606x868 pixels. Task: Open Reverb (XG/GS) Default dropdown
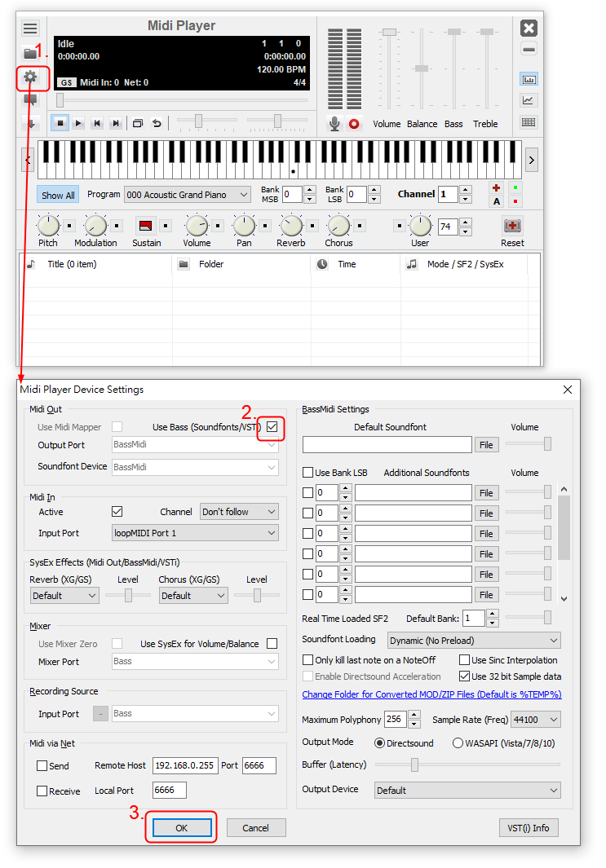click(x=64, y=596)
